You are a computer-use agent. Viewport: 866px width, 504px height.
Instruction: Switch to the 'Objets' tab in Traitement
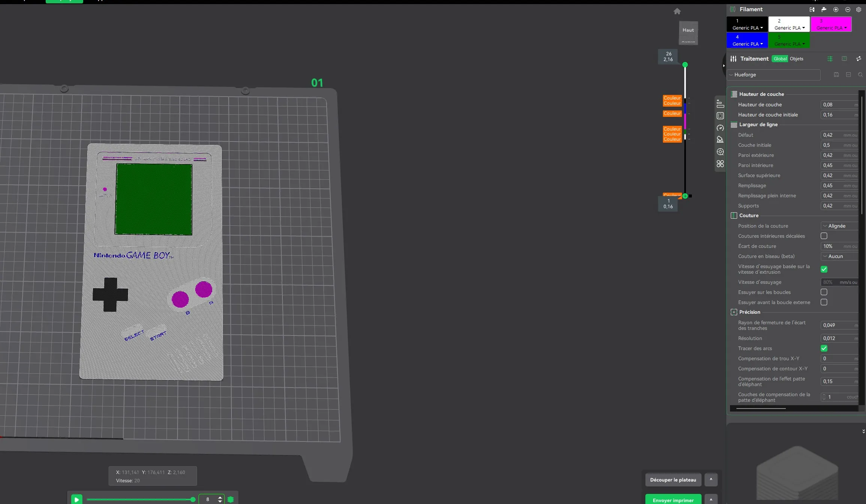[x=796, y=59]
